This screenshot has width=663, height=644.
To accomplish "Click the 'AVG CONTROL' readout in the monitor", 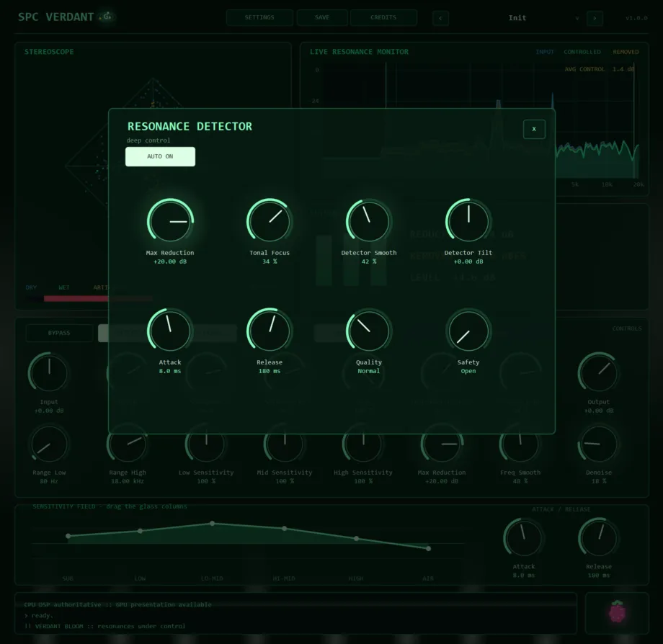I will click(600, 69).
